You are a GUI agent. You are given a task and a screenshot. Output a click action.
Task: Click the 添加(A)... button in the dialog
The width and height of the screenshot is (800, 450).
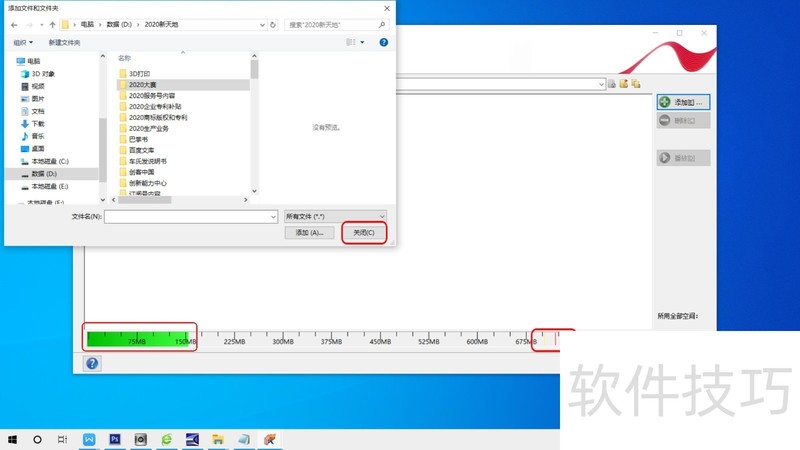(309, 233)
